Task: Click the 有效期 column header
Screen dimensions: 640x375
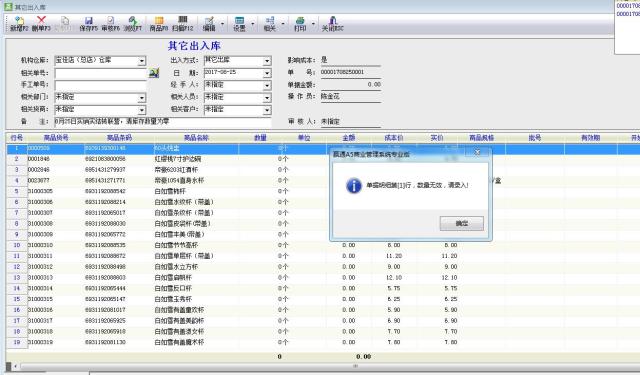Action: tap(591, 138)
